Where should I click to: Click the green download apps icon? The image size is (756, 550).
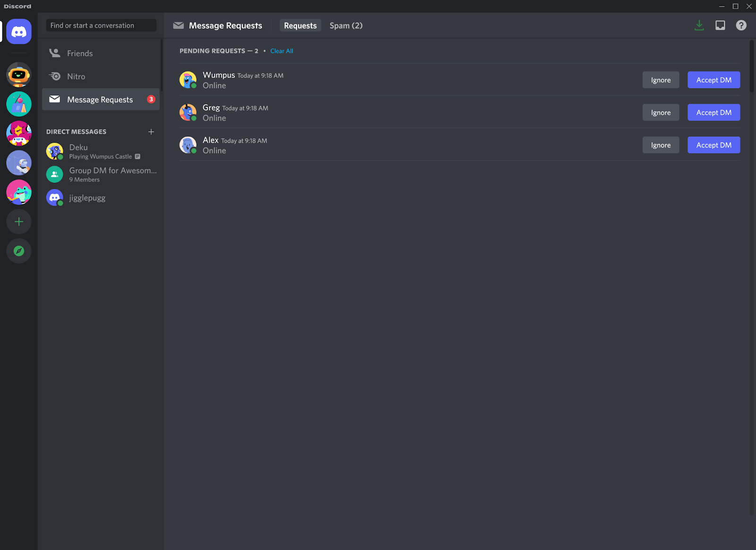click(699, 26)
